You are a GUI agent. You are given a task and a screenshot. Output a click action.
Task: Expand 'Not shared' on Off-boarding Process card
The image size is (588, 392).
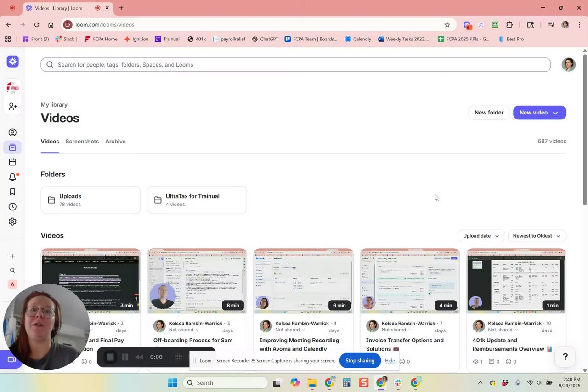(183, 330)
